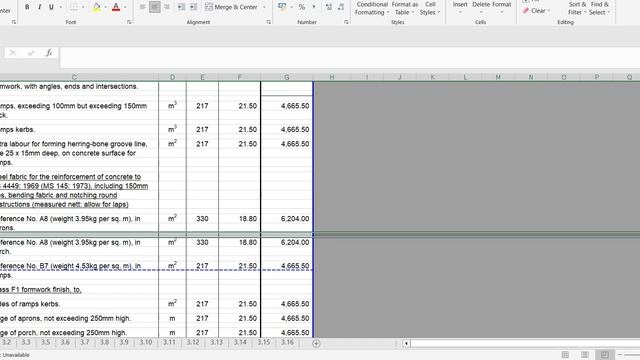Apply cell borders with the Borders icon
Image resolution: width=640 pixels, height=360 pixels.
(74, 7)
